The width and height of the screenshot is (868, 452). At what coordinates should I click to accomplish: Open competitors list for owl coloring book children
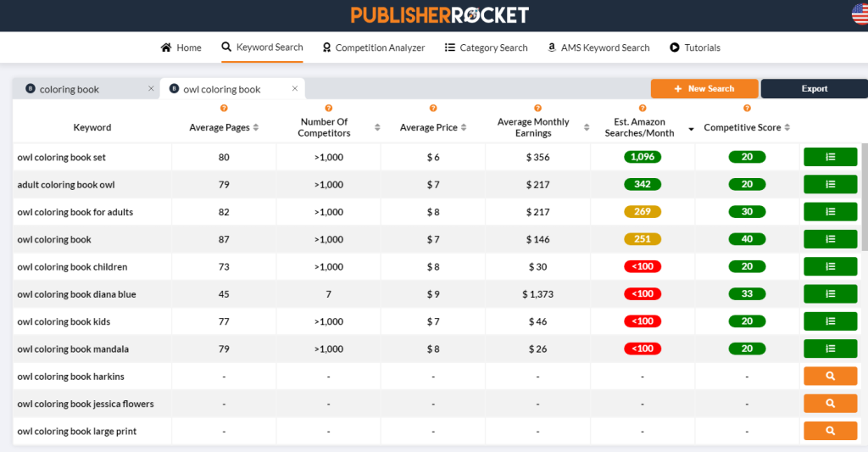(x=831, y=266)
